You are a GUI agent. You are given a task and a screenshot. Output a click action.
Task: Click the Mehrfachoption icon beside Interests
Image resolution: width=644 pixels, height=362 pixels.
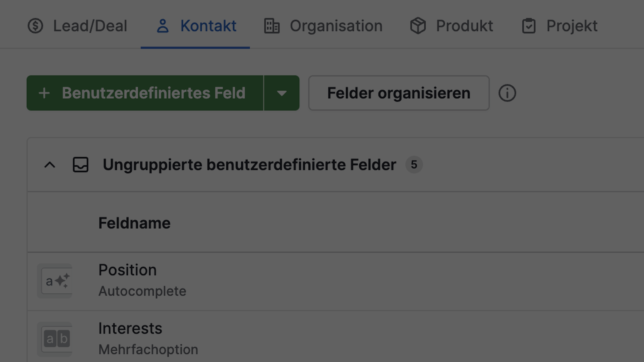coord(55,339)
